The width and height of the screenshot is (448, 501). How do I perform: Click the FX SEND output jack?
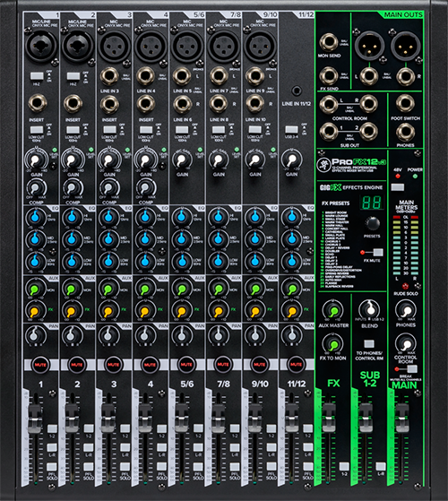[329, 76]
